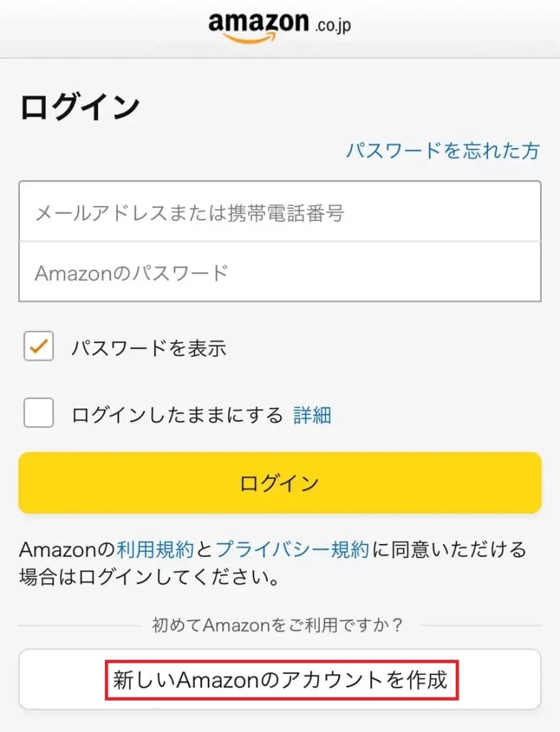Open the プライバシー規約 privacy link
Viewport: 560px width, 732px height.
(x=292, y=549)
